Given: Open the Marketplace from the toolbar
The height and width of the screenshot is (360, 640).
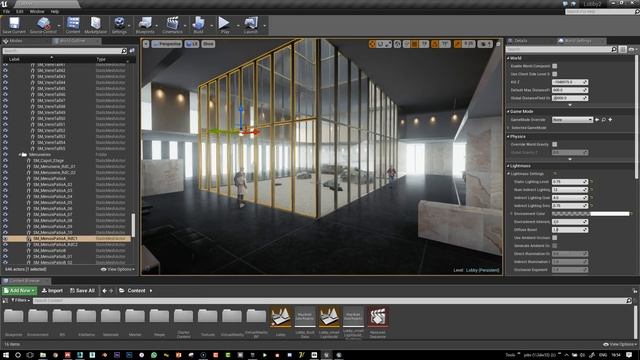Looking at the screenshot, I should click(x=96, y=24).
